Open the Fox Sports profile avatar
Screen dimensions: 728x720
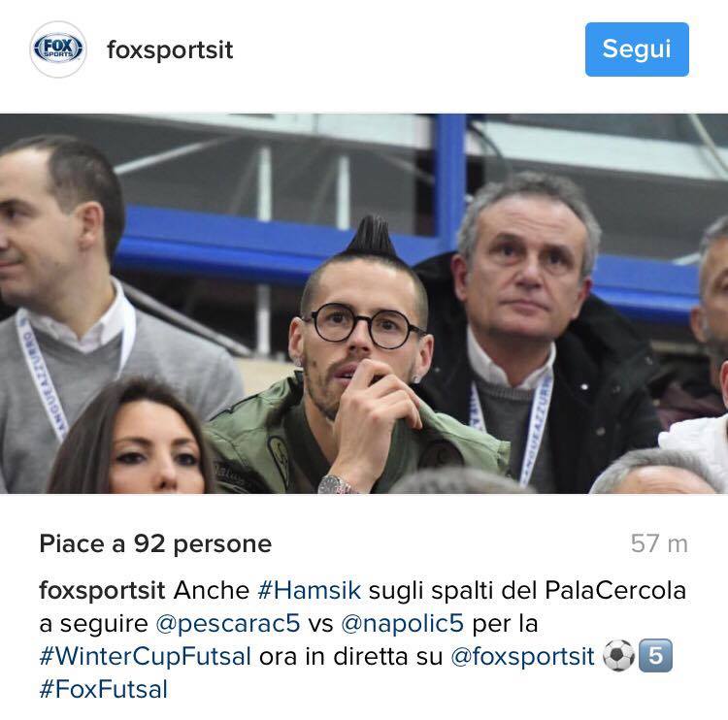click(58, 49)
